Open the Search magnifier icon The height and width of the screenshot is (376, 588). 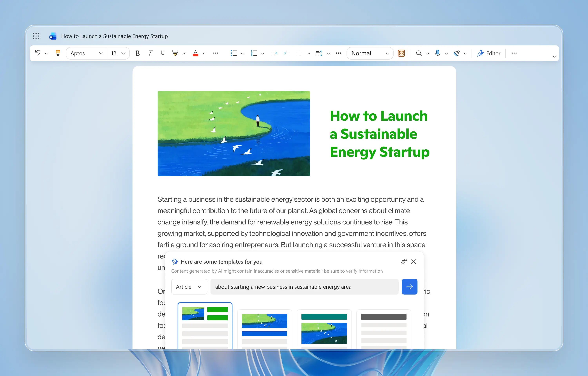(419, 53)
